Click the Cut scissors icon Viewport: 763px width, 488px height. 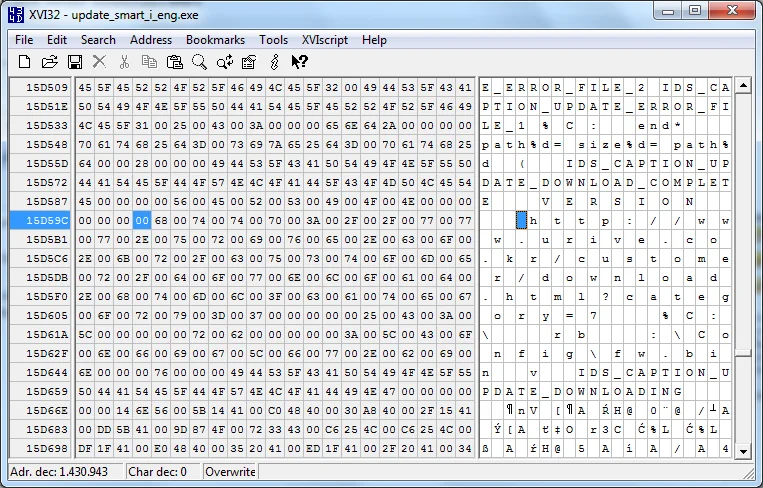(x=124, y=62)
